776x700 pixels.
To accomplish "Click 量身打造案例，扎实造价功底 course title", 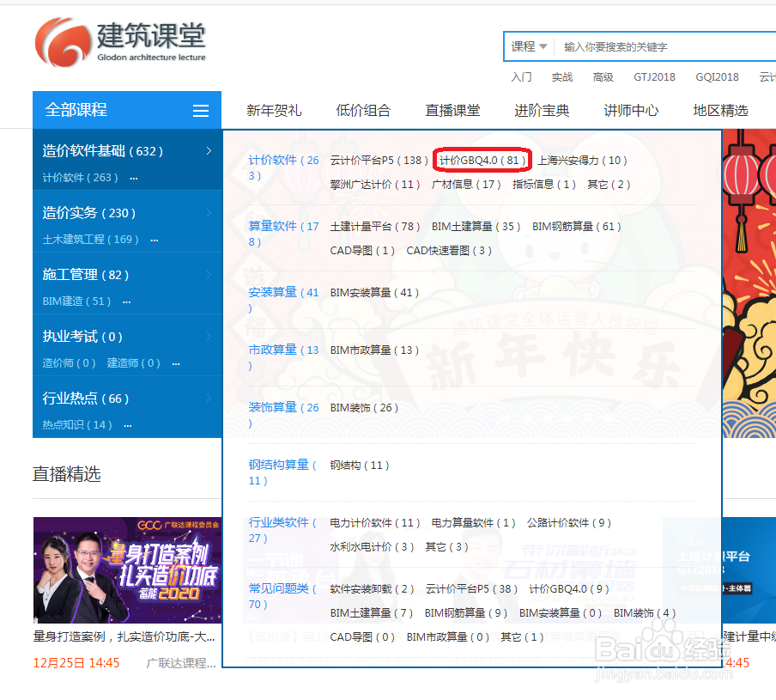I will click(x=124, y=636).
